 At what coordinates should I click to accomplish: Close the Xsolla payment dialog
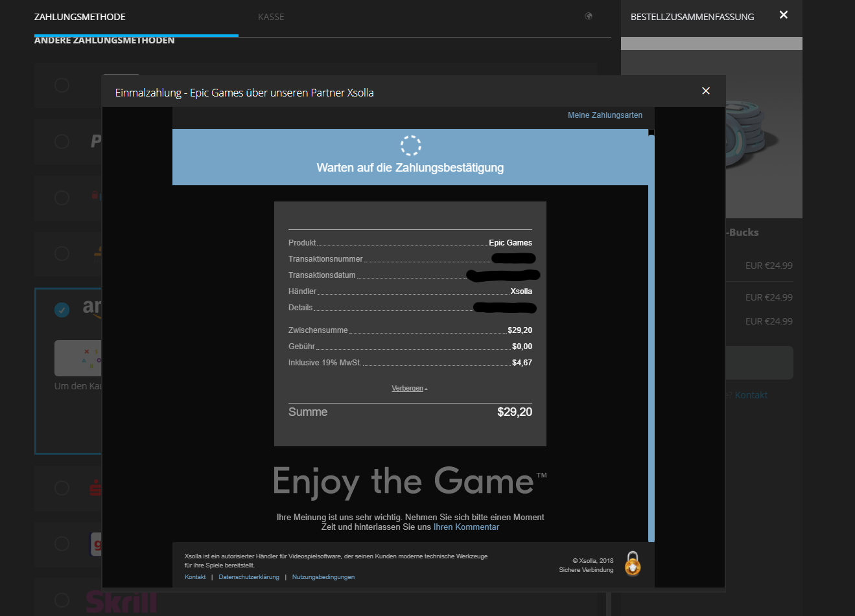click(706, 91)
